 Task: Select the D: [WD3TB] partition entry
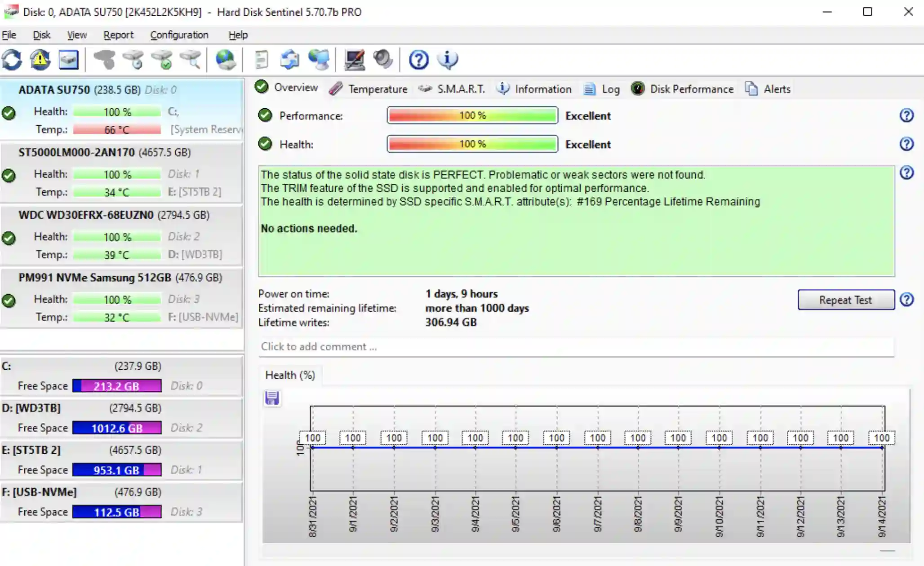point(122,418)
